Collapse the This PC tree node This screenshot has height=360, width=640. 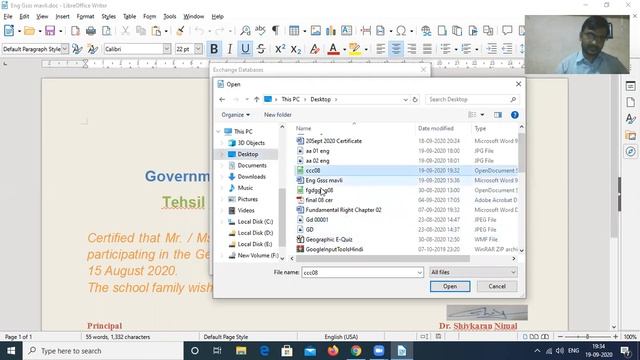pos(218,131)
